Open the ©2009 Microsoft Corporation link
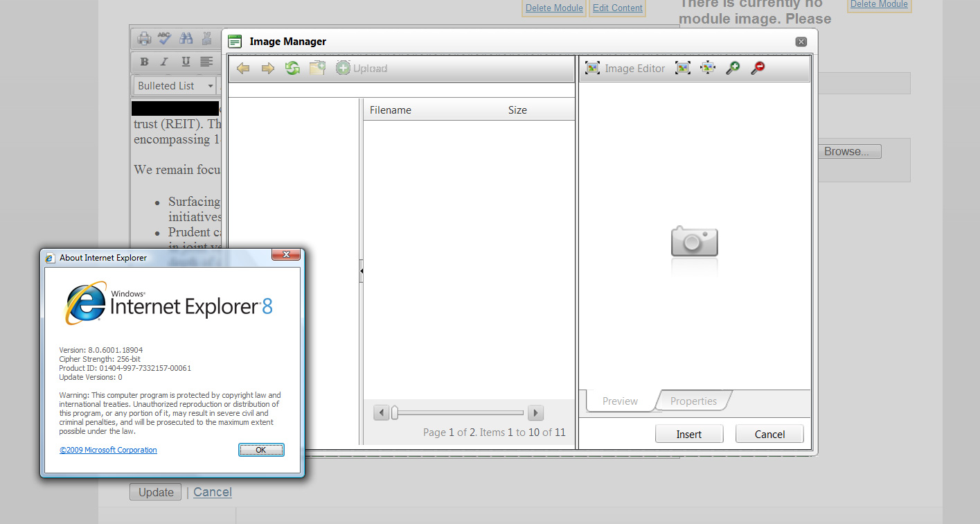Image resolution: width=980 pixels, height=524 pixels. 108,450
